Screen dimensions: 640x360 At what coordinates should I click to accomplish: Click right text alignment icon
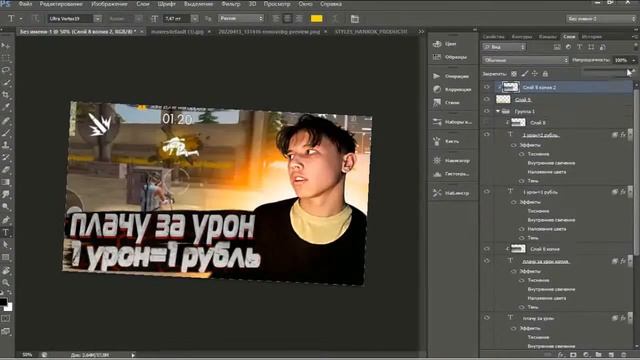pyautogui.click(x=299, y=19)
